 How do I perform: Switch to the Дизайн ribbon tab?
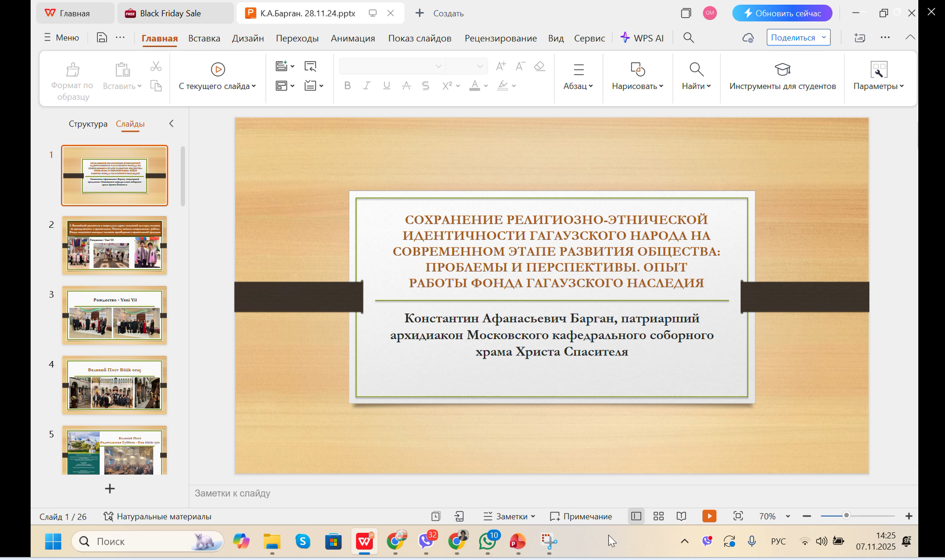[248, 38]
